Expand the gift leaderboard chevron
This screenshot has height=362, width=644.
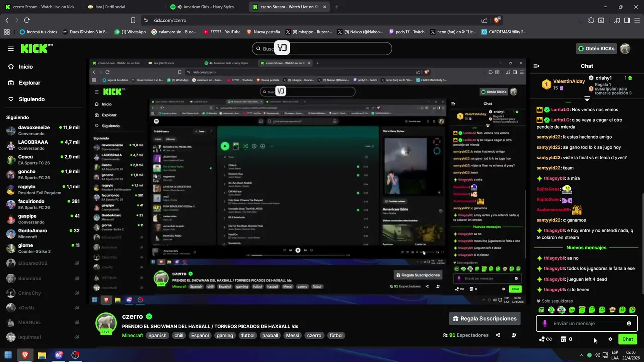(587, 99)
